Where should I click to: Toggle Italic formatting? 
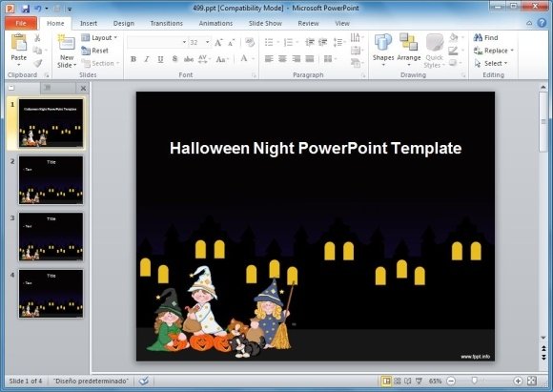click(x=147, y=59)
